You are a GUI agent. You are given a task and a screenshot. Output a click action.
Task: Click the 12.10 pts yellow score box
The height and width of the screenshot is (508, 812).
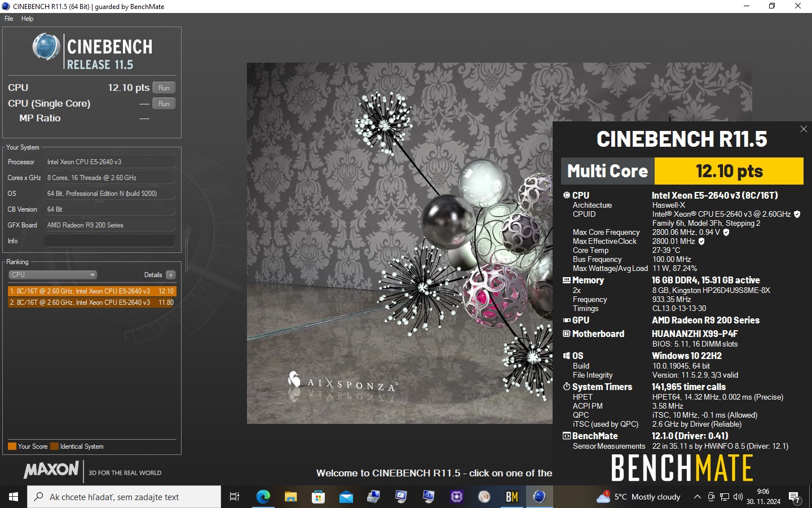click(x=729, y=171)
